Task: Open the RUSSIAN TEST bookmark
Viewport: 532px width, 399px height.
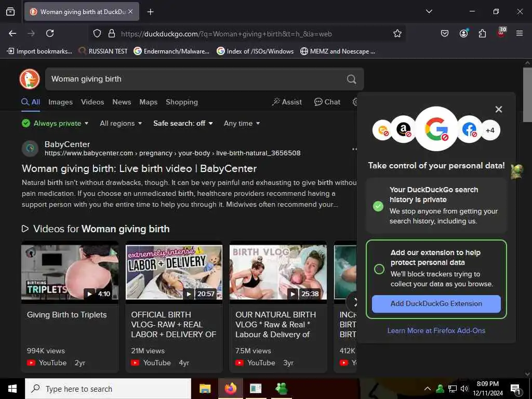Action: (103, 51)
